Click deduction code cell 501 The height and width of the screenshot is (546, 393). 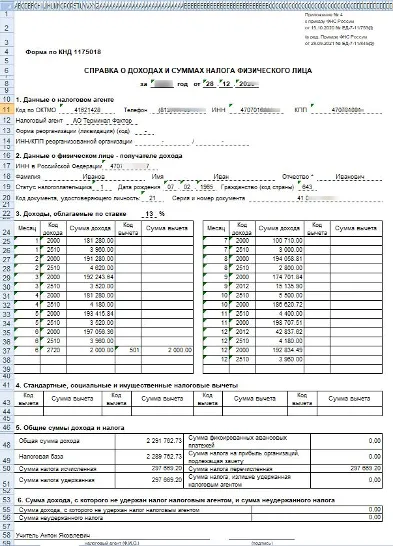pyautogui.click(x=128, y=350)
